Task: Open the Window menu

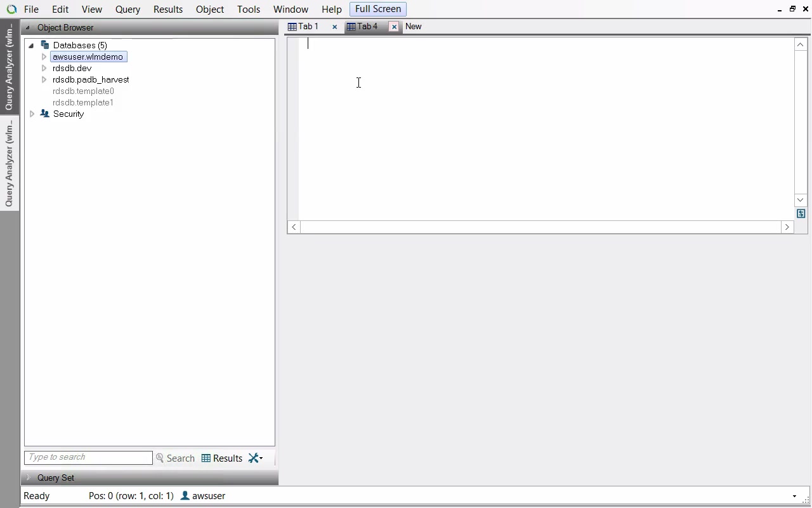Action: pos(291,10)
